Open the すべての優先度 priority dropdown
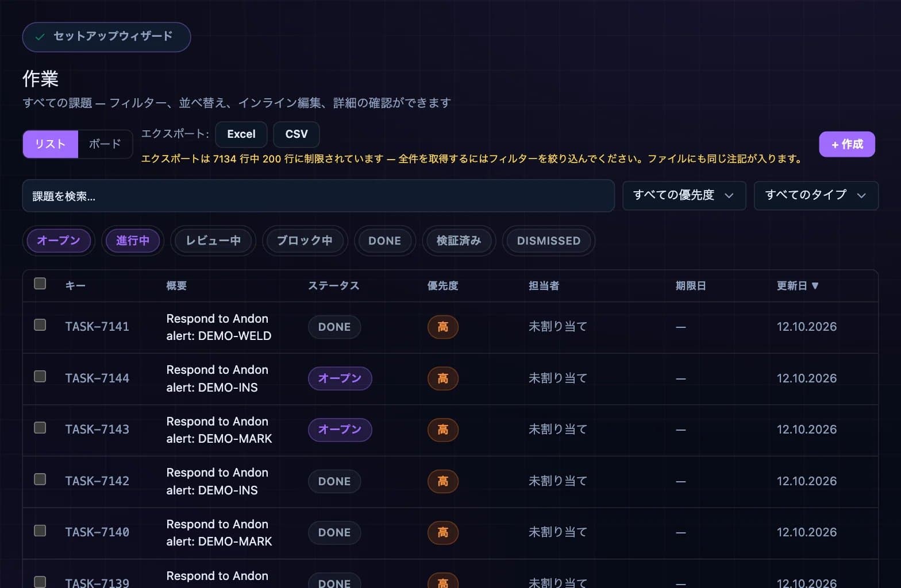The height and width of the screenshot is (588, 901). (684, 195)
